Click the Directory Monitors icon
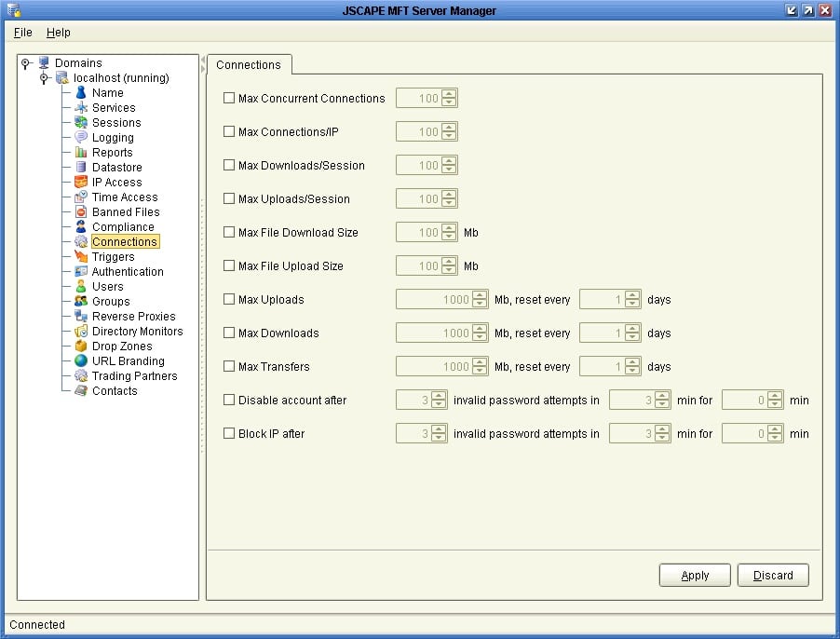 pos(81,332)
